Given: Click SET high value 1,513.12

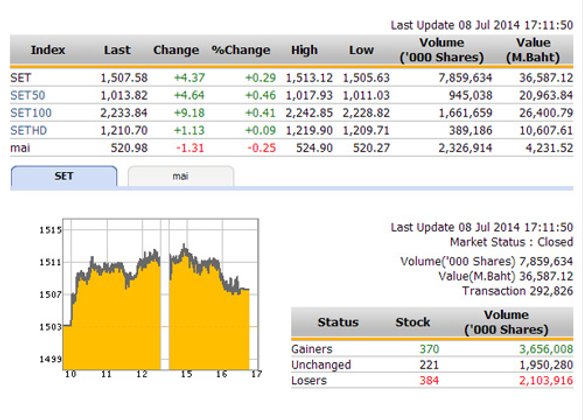Looking at the screenshot, I should [309, 78].
